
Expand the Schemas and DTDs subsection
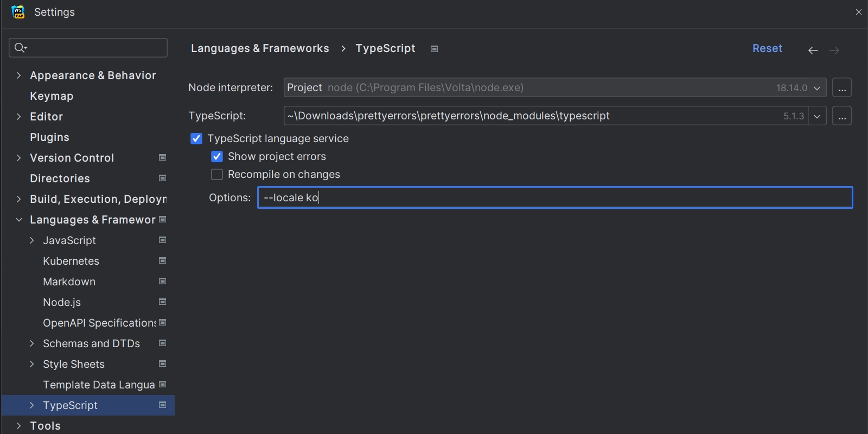(x=32, y=343)
